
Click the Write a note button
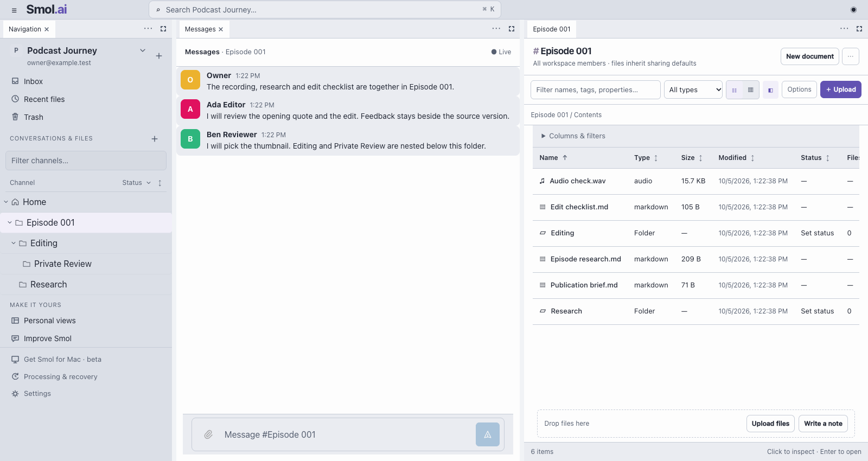(x=823, y=424)
